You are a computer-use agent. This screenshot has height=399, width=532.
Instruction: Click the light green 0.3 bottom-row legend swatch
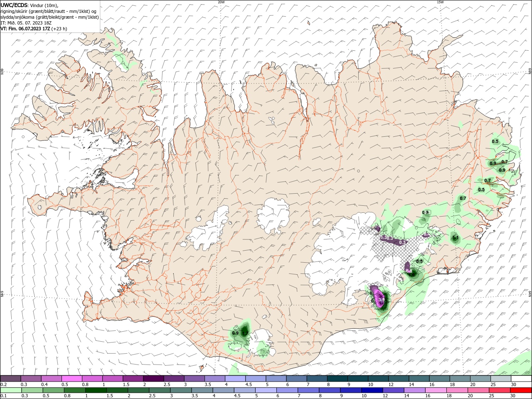click(x=31, y=390)
